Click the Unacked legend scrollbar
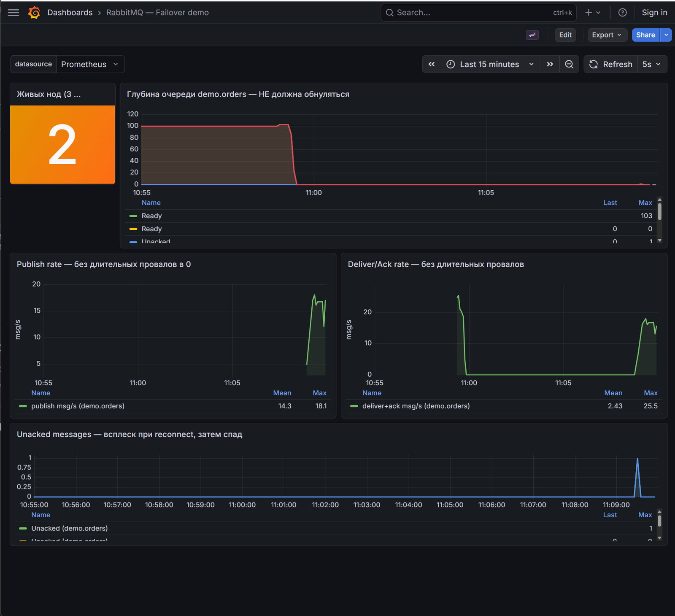This screenshot has height=616, width=675. click(659, 521)
